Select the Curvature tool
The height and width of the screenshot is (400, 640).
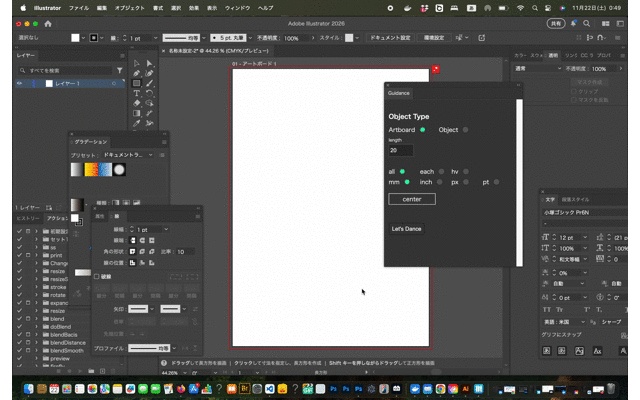coord(149,73)
